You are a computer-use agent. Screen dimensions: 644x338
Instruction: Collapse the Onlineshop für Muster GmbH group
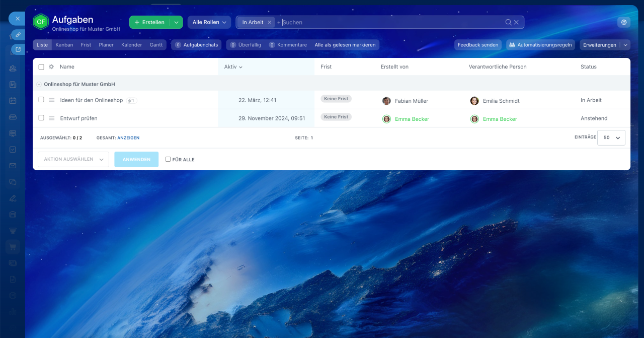[39, 85]
